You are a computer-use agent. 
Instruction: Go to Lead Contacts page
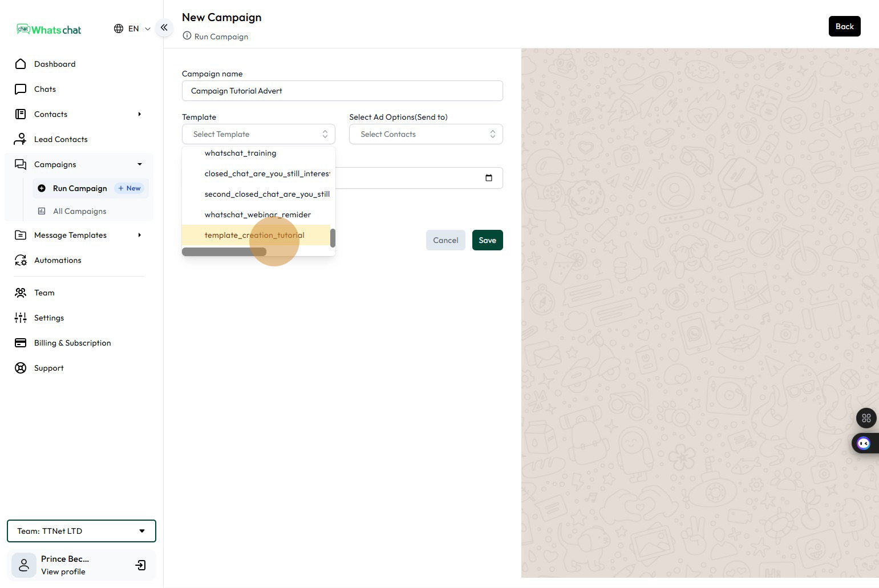(60, 139)
